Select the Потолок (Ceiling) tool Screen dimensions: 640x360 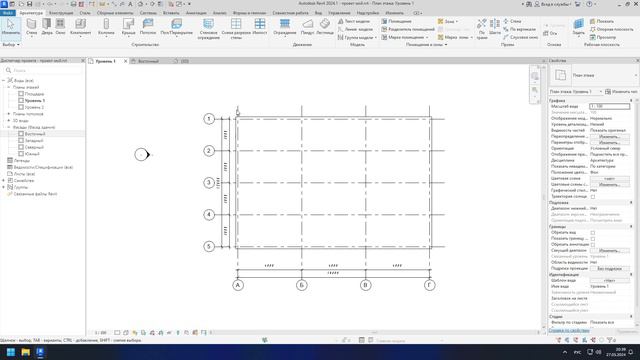[x=148, y=27]
